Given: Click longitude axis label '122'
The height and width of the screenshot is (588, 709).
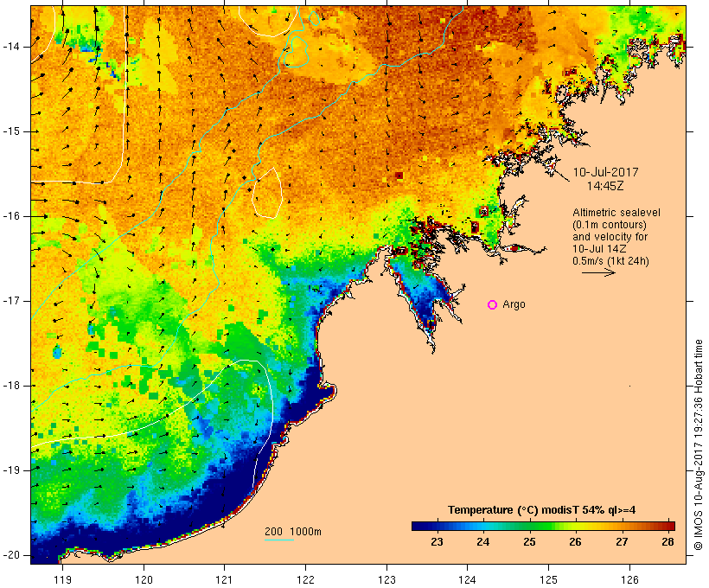Looking at the screenshot, I should coord(306,579).
